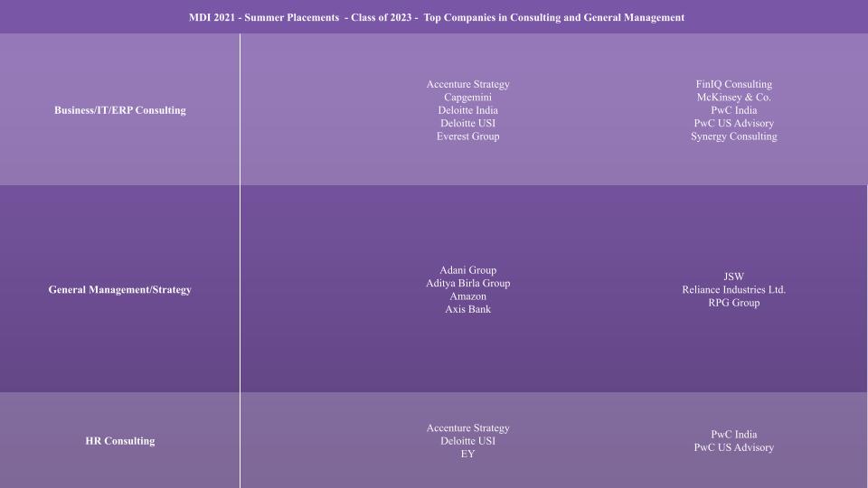Click Deloitte USI in Business/IT/ERP Consulting row
The image size is (868, 488).
tap(467, 123)
